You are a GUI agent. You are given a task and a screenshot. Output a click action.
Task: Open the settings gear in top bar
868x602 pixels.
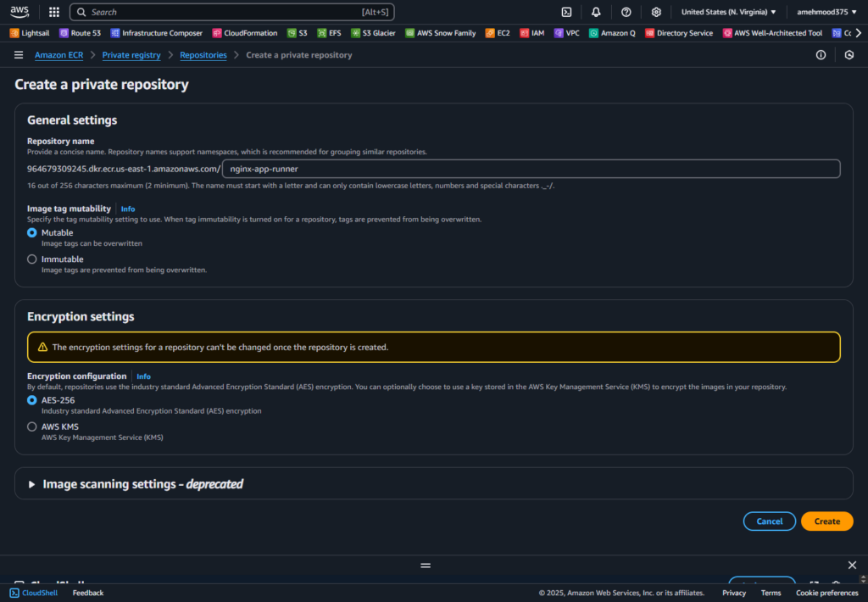[x=656, y=12]
